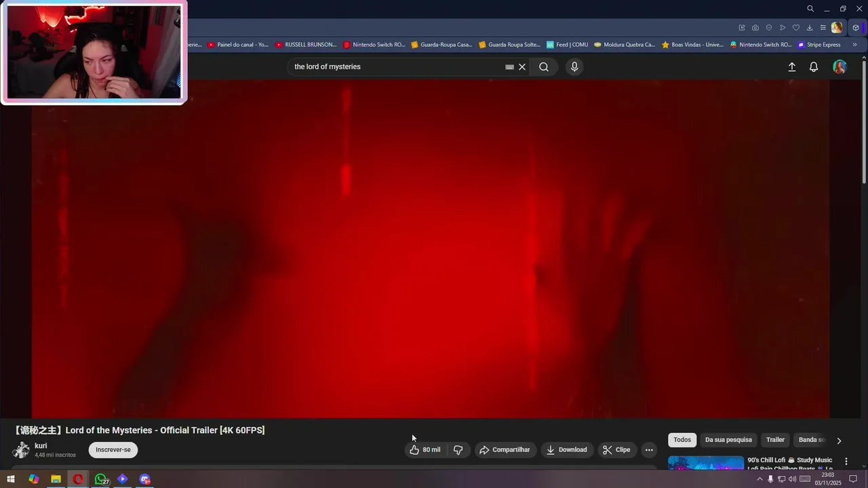The image size is (868, 488).
Task: Add page to bookmarks heart icon
Action: tap(796, 28)
